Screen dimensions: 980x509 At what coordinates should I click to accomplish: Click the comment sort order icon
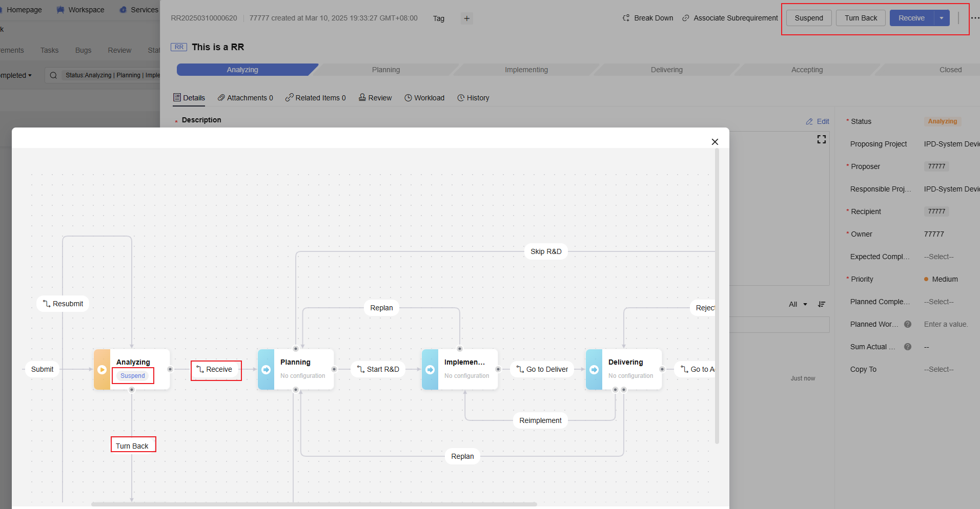tap(822, 304)
